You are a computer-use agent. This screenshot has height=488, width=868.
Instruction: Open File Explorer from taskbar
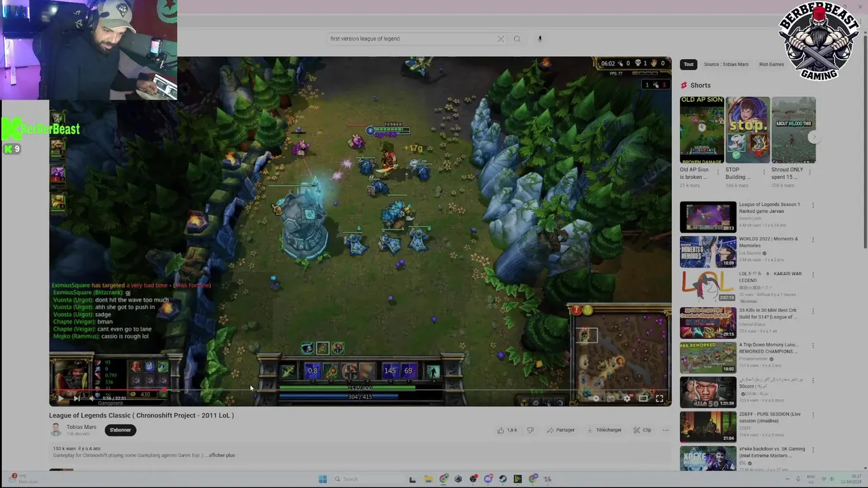pyautogui.click(x=429, y=479)
